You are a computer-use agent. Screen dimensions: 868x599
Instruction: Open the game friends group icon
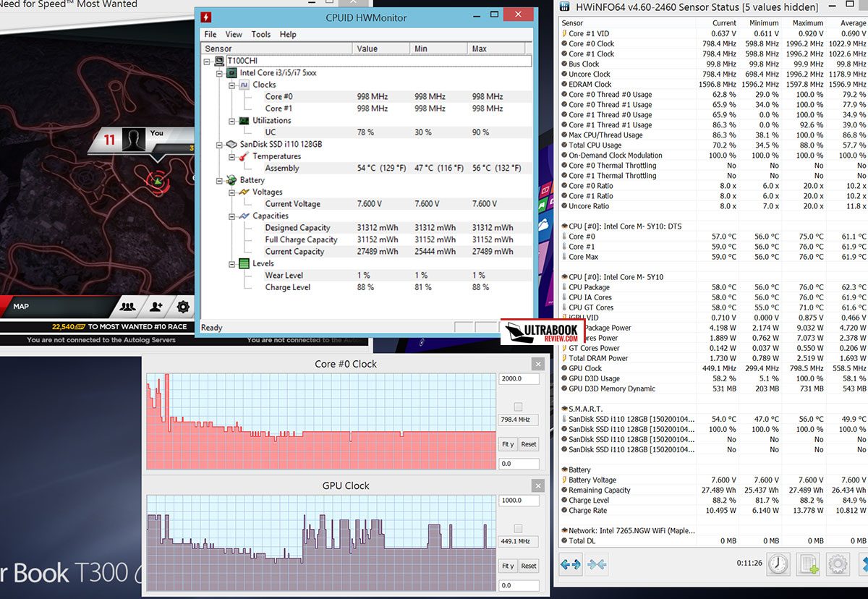tap(128, 307)
